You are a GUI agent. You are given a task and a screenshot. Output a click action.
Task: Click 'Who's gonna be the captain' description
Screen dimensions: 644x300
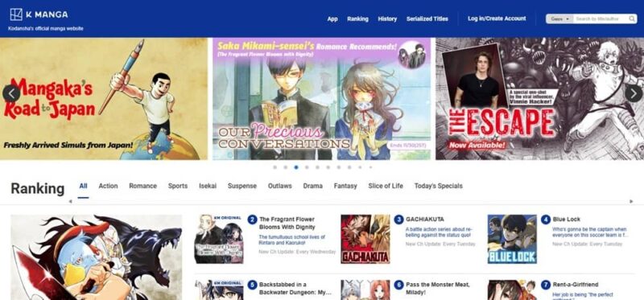(590, 232)
